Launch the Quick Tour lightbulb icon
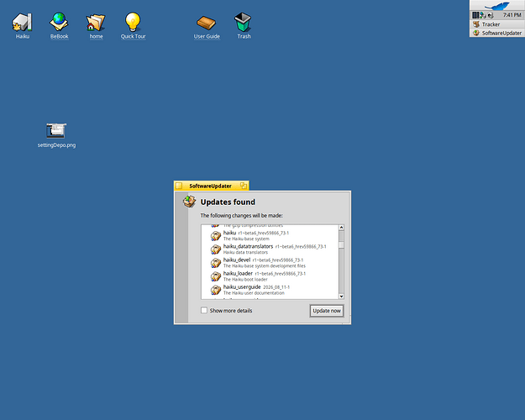Image resolution: width=525 pixels, height=420 pixels. (x=133, y=22)
